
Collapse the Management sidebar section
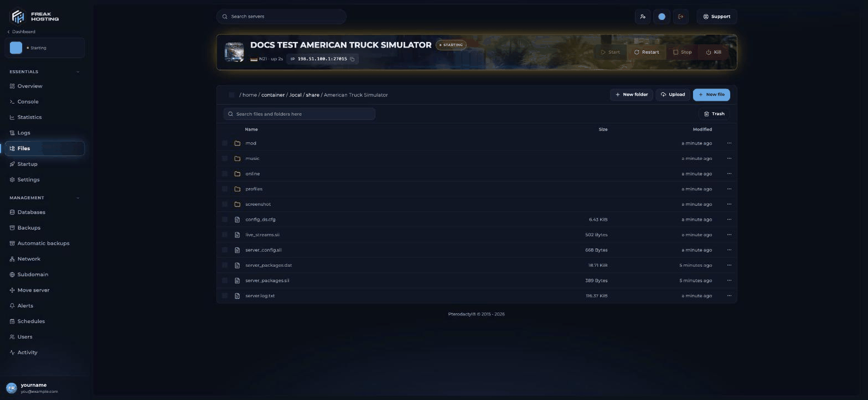77,198
